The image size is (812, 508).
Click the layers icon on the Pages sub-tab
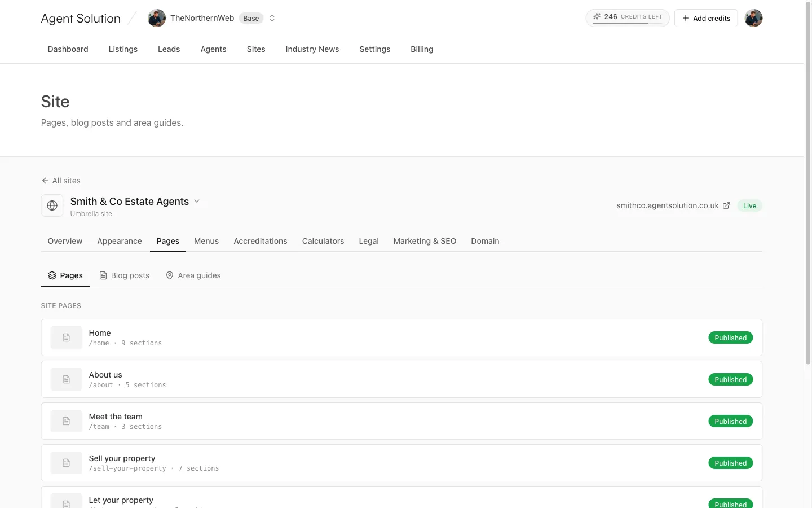click(x=52, y=275)
